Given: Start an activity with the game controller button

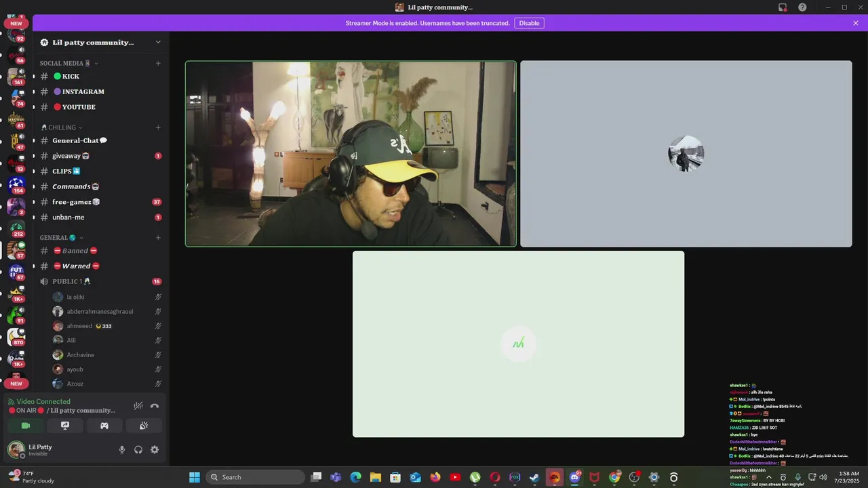Looking at the screenshot, I should pyautogui.click(x=104, y=426).
